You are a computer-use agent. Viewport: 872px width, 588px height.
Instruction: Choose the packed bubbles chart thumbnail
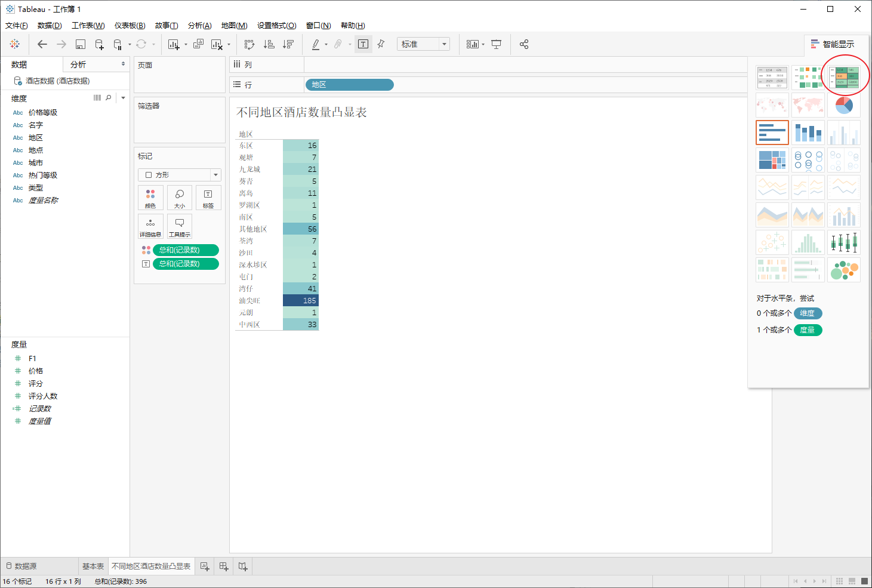(844, 270)
